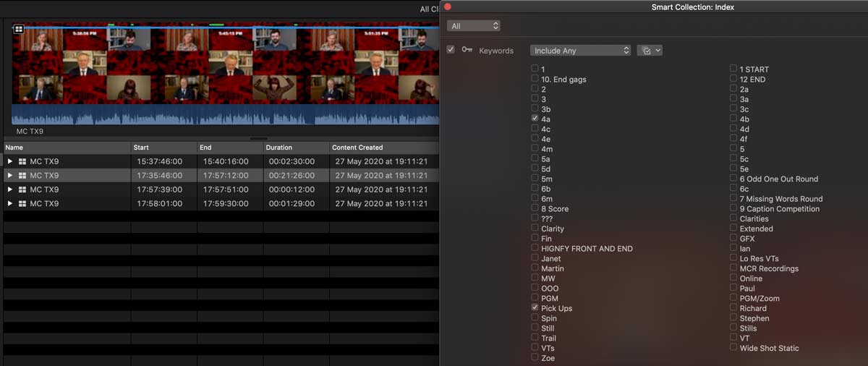Check the 12 END keyword

coord(733,78)
